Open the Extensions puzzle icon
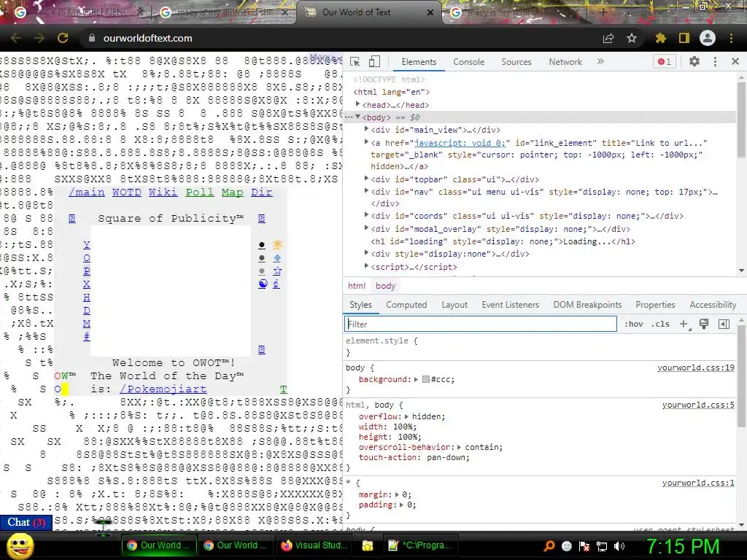Screen dimensions: 747x560 [x=660, y=38]
